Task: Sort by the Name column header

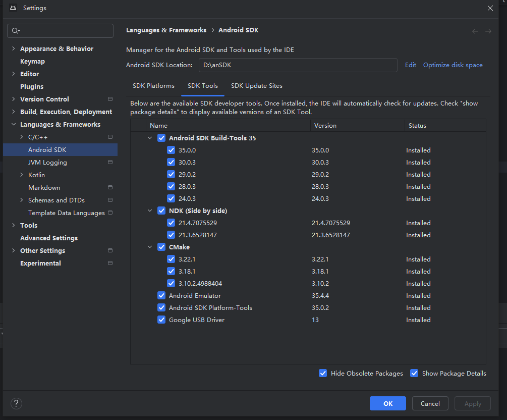Action: coord(228,126)
